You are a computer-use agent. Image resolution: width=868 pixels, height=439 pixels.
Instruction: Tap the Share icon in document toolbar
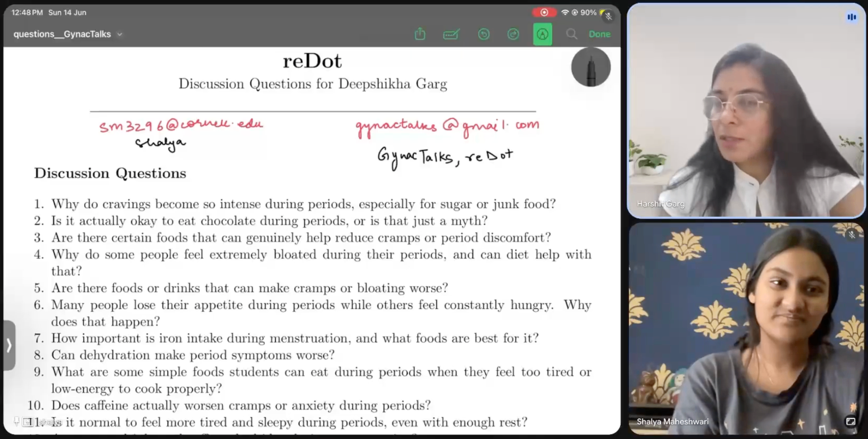tap(420, 34)
